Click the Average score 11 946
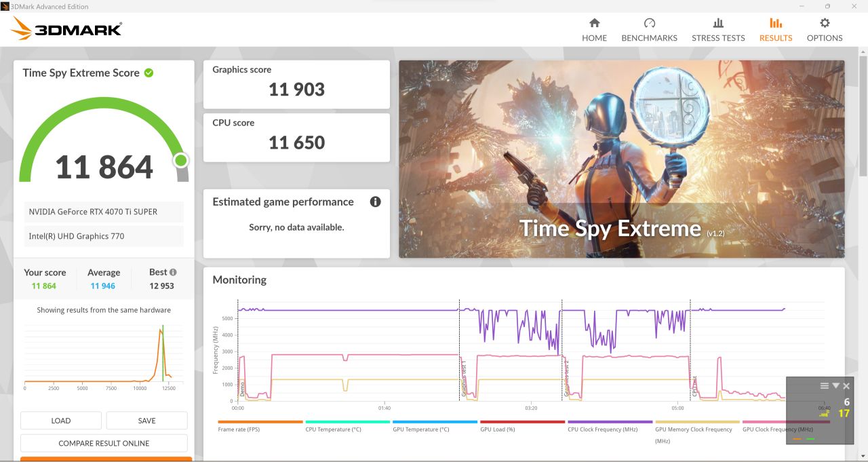The width and height of the screenshot is (868, 462). click(103, 286)
